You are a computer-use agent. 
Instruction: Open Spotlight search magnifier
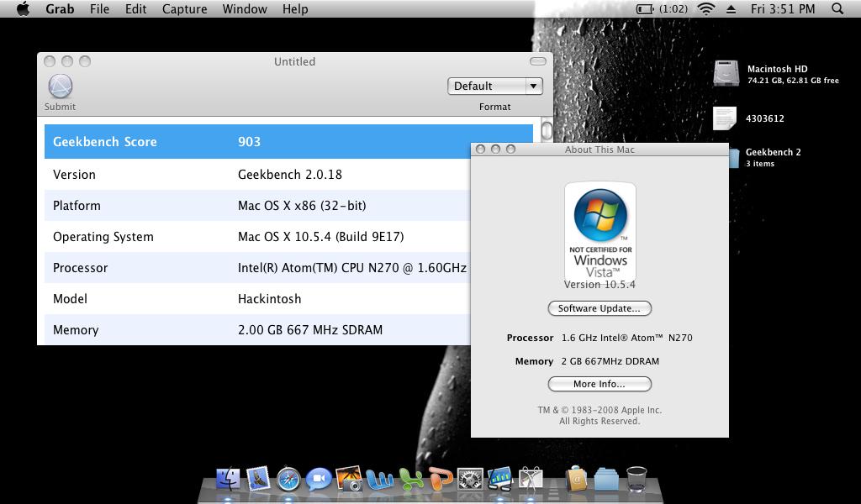pos(837,8)
